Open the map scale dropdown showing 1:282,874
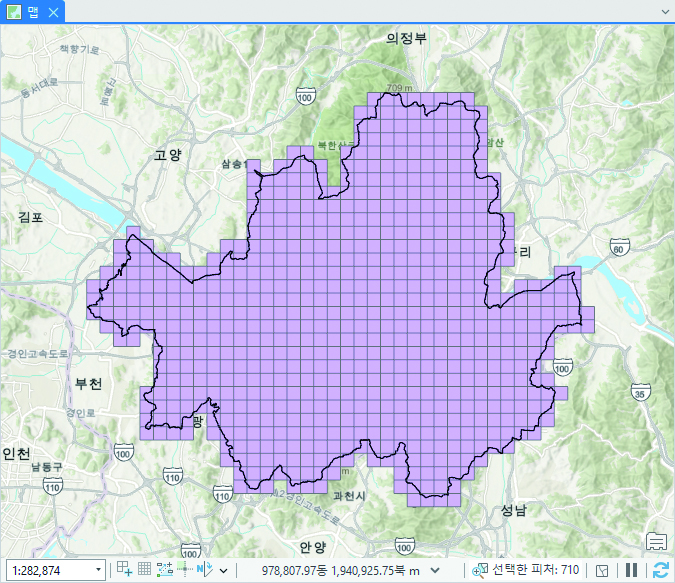The image size is (675, 583). (98, 570)
